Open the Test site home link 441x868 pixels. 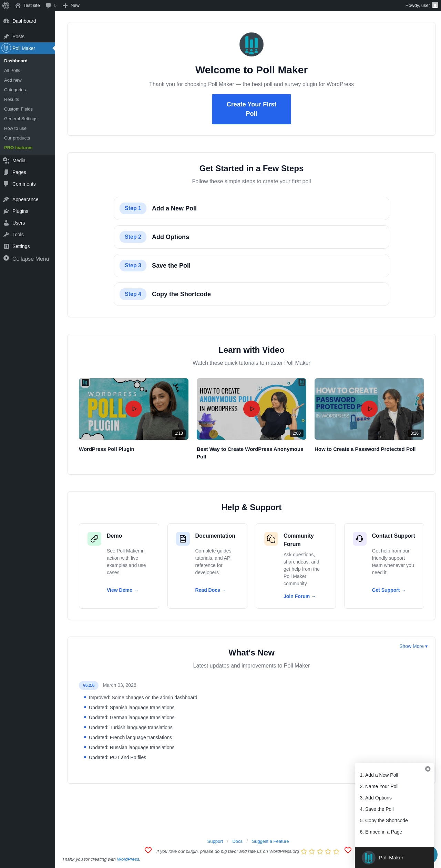pyautogui.click(x=28, y=6)
